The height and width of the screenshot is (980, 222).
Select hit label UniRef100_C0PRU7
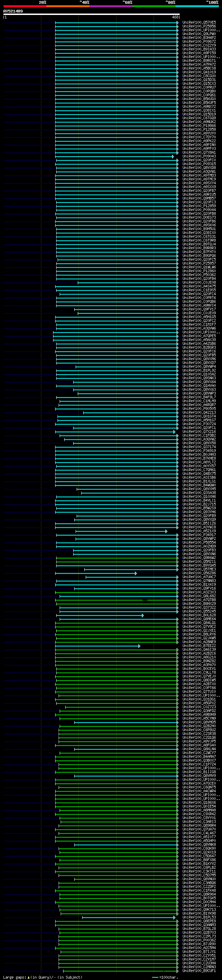point(199,88)
